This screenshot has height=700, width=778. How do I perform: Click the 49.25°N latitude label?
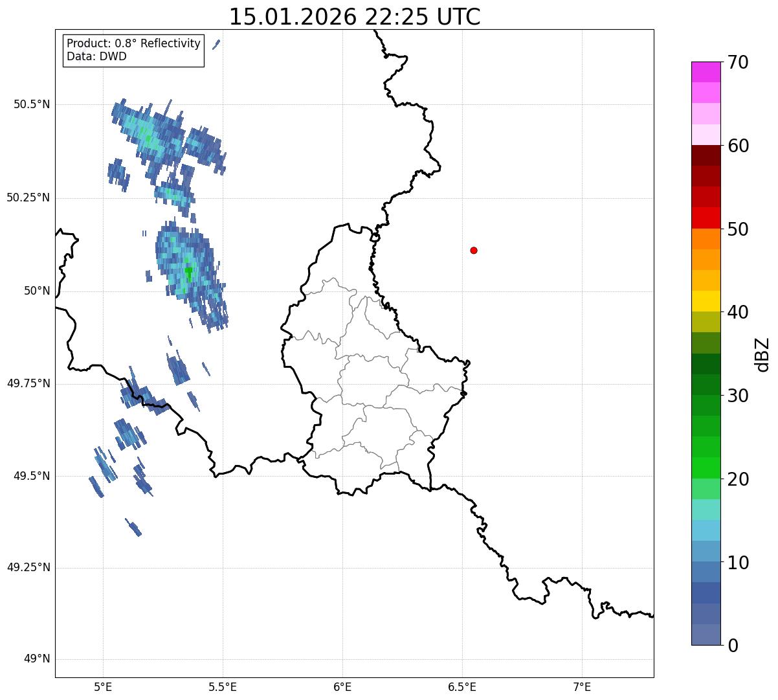28,568
